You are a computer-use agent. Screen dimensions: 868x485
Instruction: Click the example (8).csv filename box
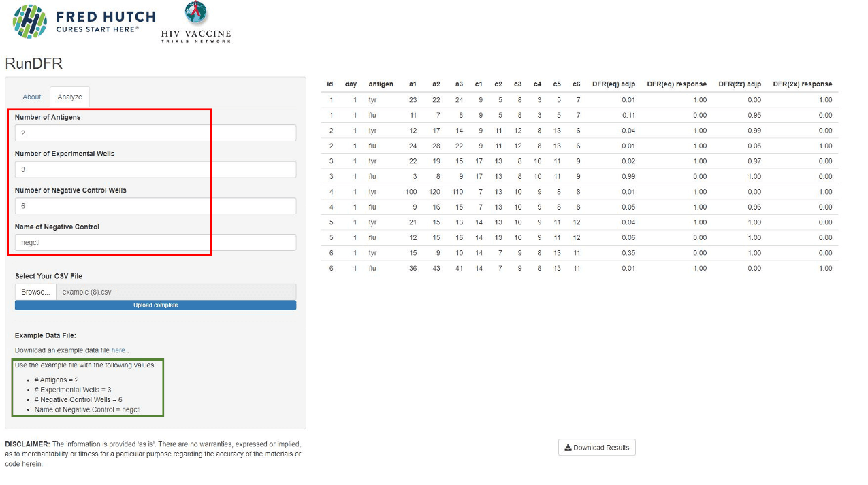click(176, 292)
